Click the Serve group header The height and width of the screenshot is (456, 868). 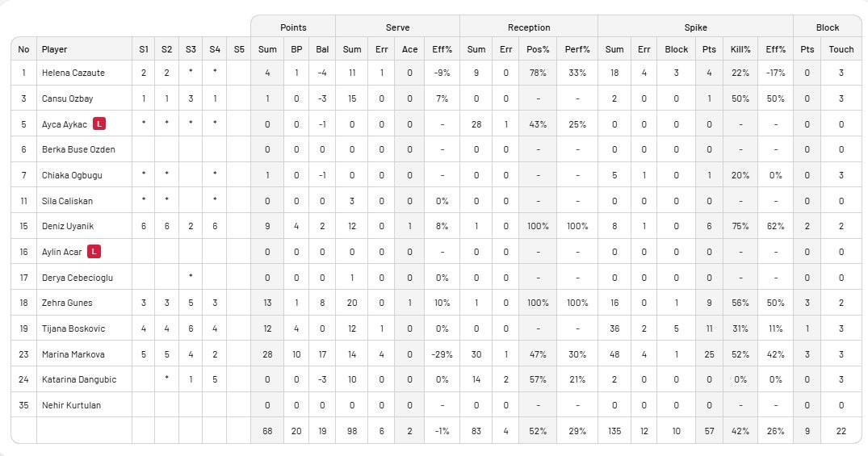click(397, 27)
